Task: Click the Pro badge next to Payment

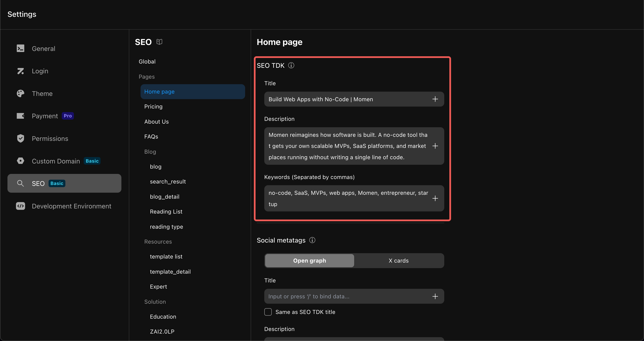Action: pyautogui.click(x=68, y=116)
